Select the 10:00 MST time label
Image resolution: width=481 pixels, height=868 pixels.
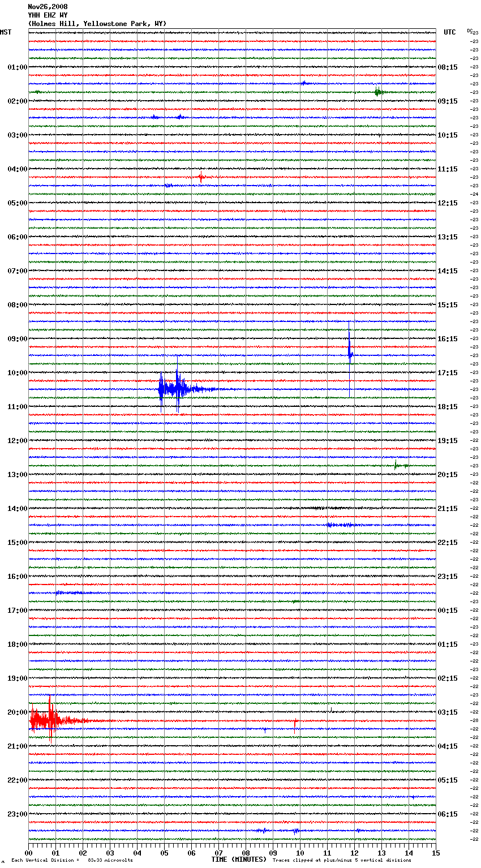[x=18, y=373]
